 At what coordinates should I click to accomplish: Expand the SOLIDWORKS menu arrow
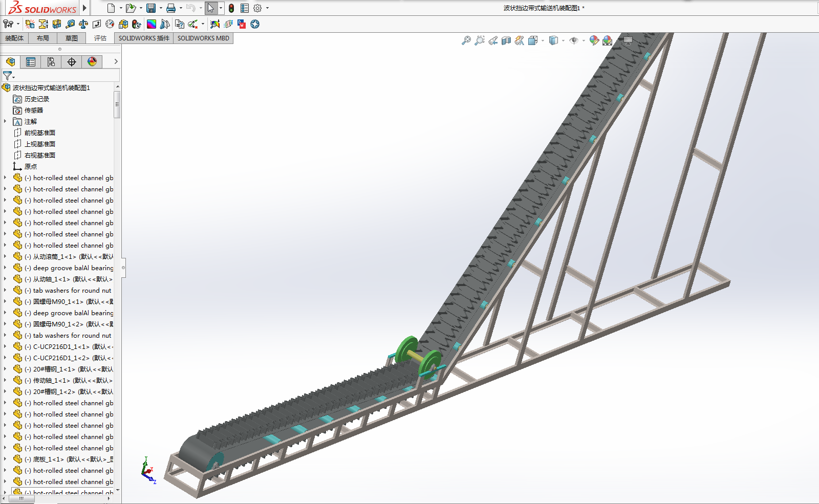coord(85,8)
